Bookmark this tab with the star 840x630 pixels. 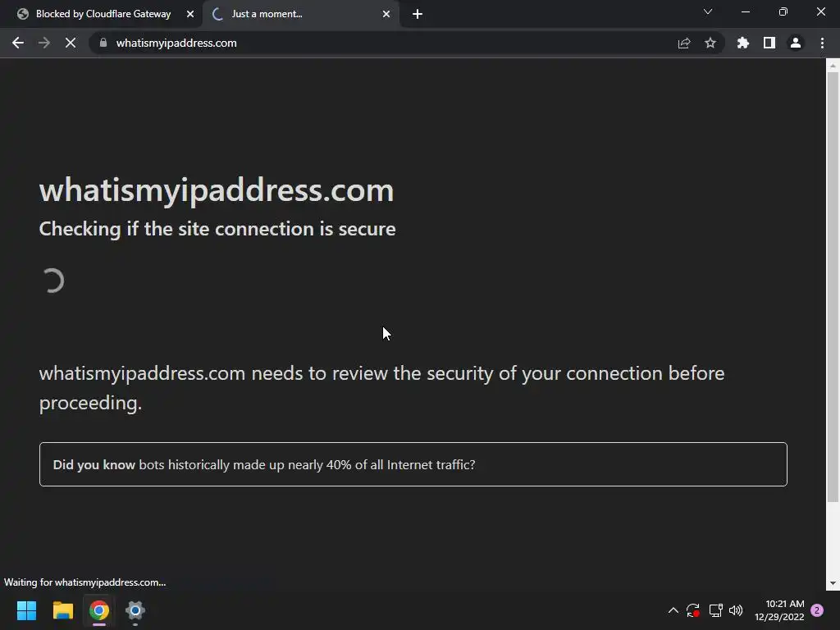(710, 43)
